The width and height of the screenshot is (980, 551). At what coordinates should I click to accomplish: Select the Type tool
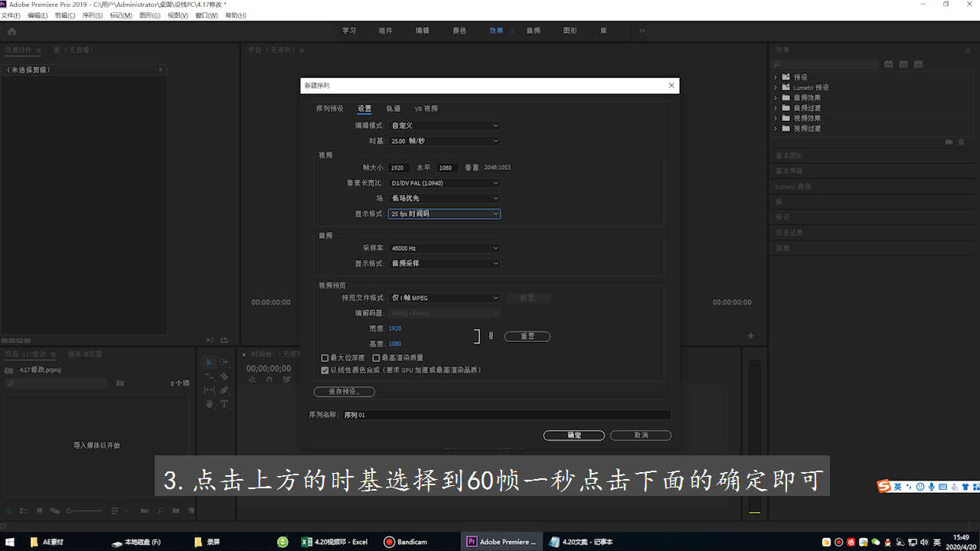pos(224,404)
